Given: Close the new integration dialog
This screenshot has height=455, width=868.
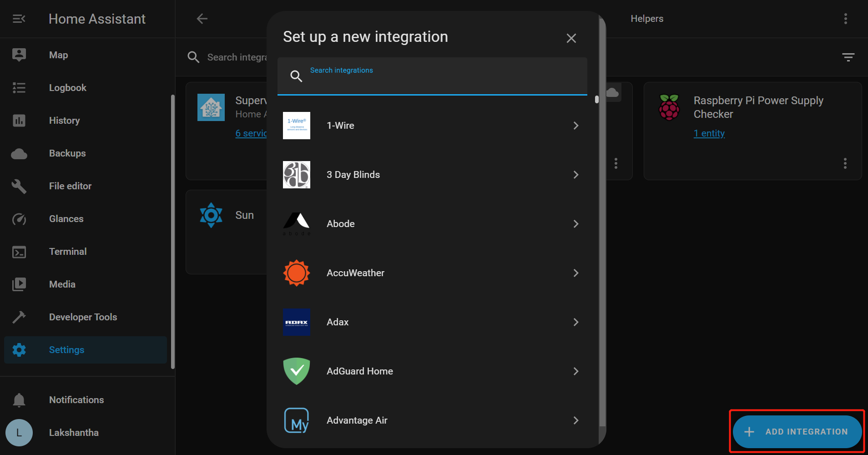Looking at the screenshot, I should pyautogui.click(x=571, y=38).
